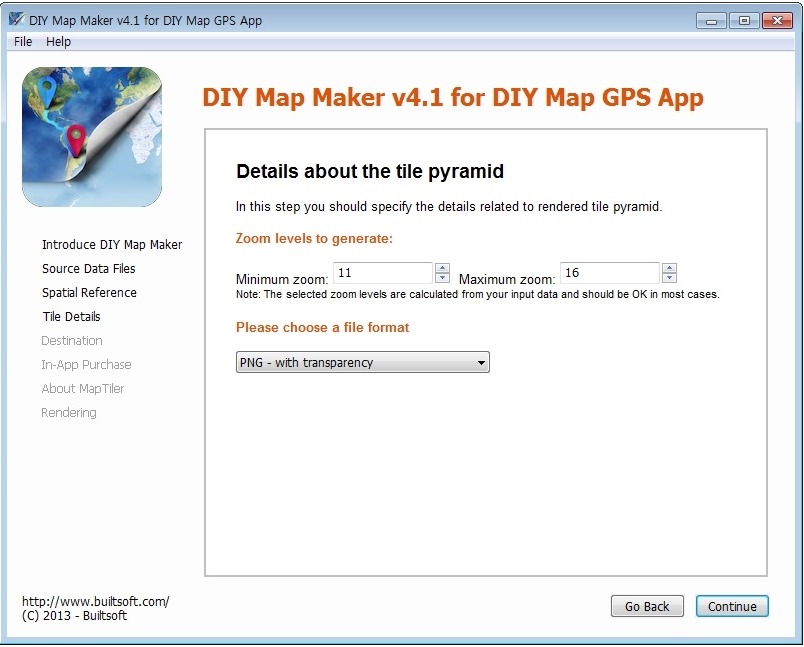
Task: Go to Source Data Files step
Action: point(89,269)
